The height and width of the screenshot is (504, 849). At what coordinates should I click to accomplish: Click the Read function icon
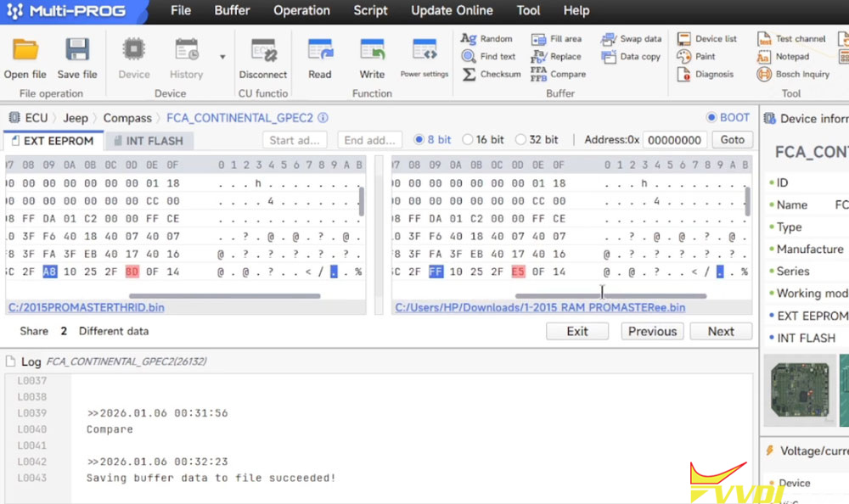(x=320, y=51)
